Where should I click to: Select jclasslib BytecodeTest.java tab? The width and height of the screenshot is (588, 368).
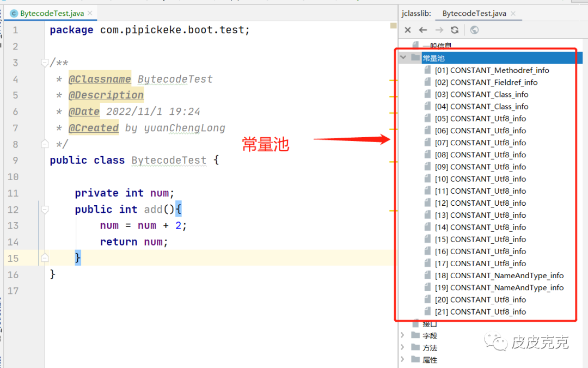[474, 14]
